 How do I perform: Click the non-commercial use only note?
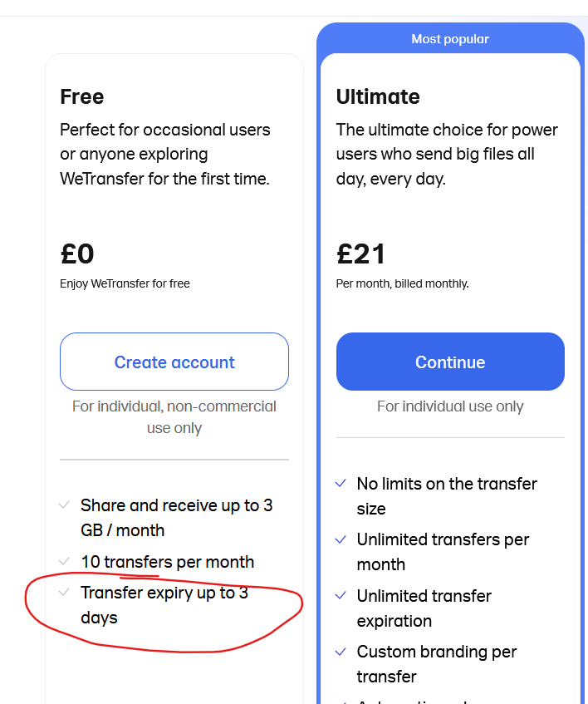174,417
